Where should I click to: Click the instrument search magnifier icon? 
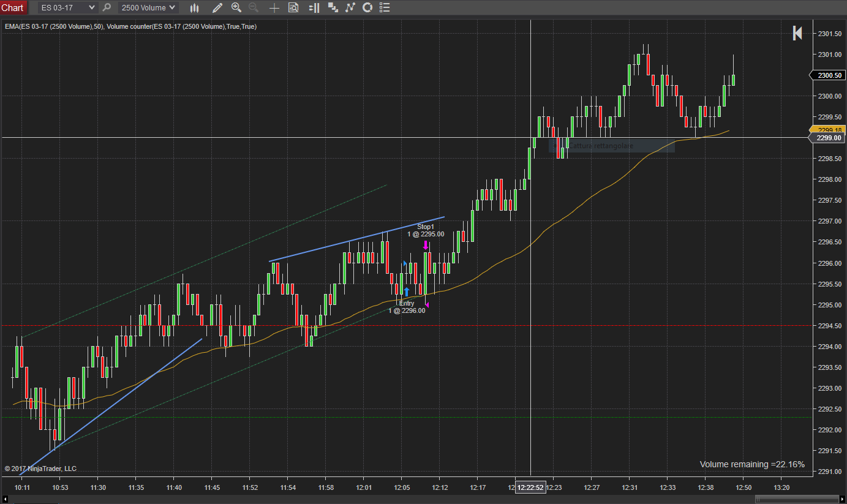click(x=107, y=7)
